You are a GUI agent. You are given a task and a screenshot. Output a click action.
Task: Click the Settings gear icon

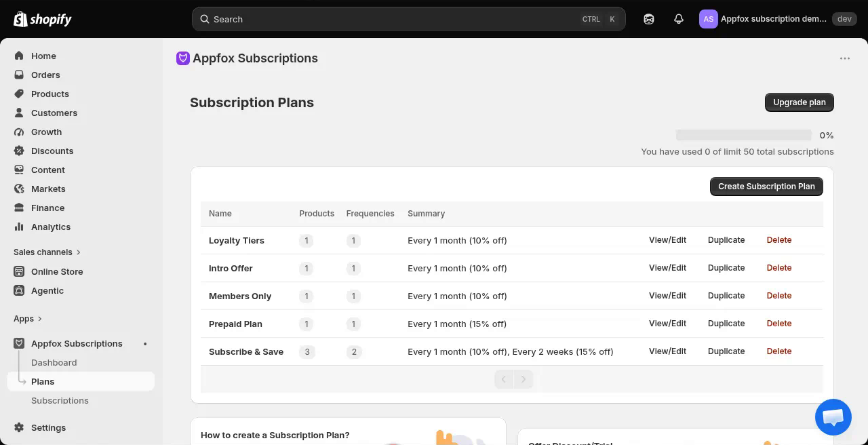coord(19,427)
